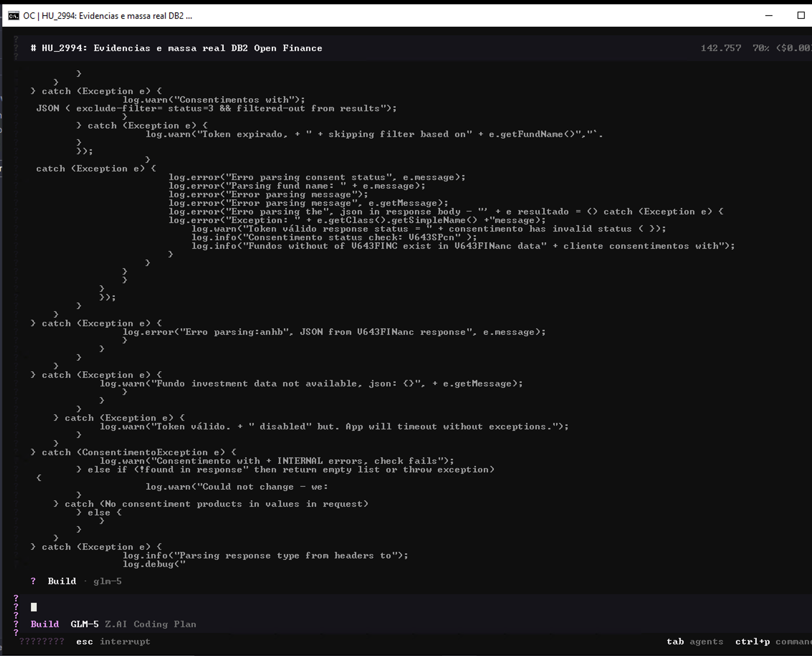
Task: Click log.debug line at output end
Action: coord(154,564)
